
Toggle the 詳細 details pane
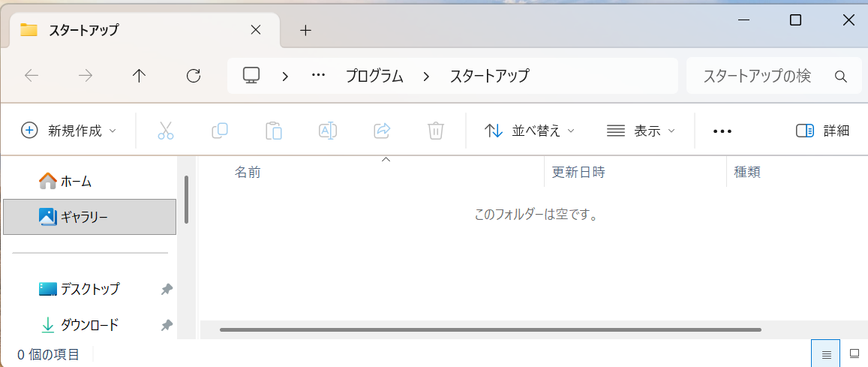[x=822, y=131]
